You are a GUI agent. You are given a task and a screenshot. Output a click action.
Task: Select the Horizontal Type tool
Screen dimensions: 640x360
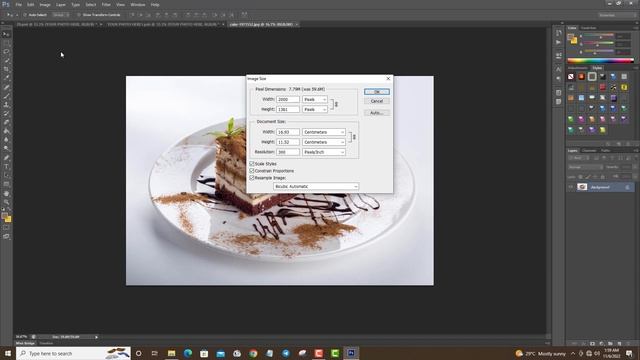tap(6, 167)
